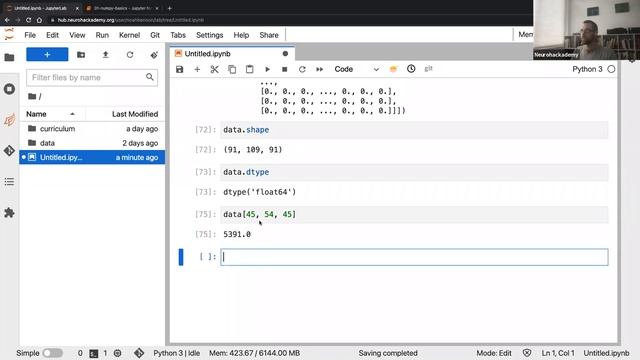This screenshot has height=360, width=640.
Task: Open the Edit menu
Action: pos(52,35)
